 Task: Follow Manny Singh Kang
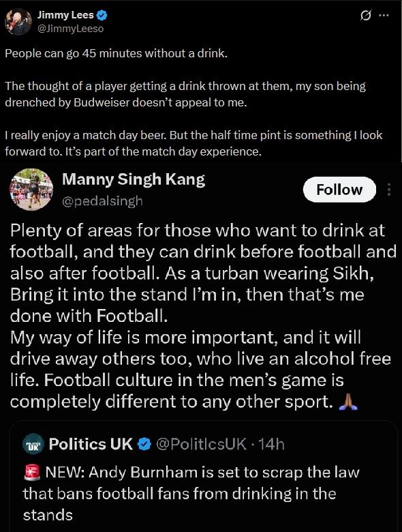tap(339, 190)
